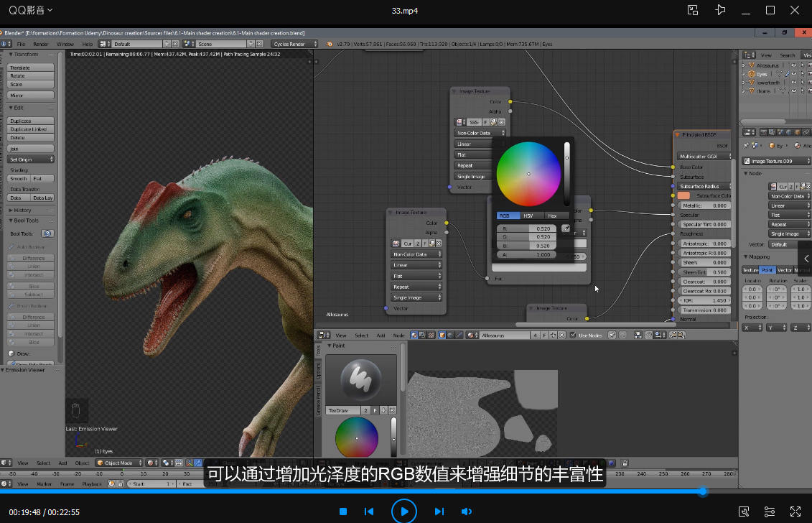Click the Duplicate Linked button
This screenshot has height=523, width=812.
pyautogui.click(x=31, y=129)
